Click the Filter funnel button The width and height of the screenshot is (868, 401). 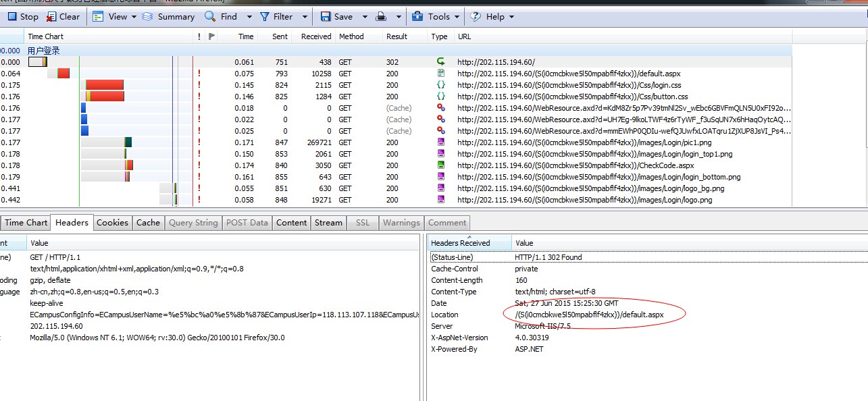276,17
